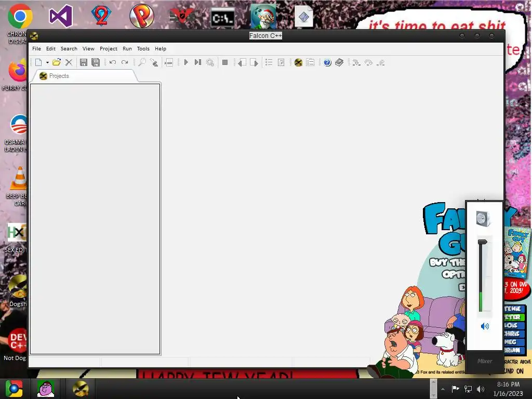The image size is (532, 399).
Task: Click the Step Out debug icon
Action: (x=381, y=62)
